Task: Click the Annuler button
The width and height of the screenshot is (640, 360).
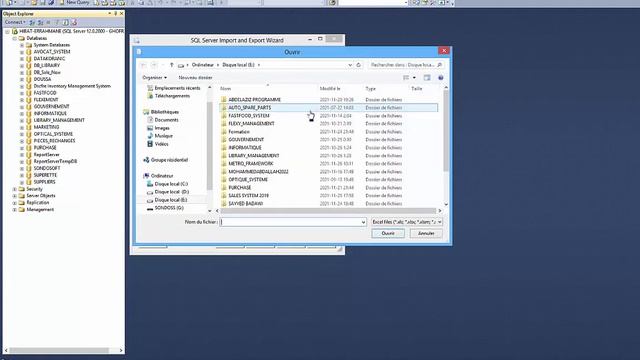Action: 426,233
